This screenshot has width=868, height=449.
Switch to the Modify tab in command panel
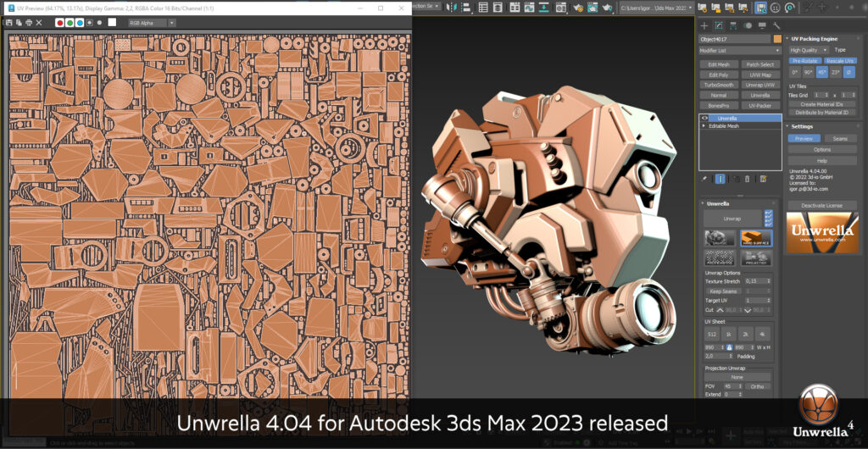719,25
